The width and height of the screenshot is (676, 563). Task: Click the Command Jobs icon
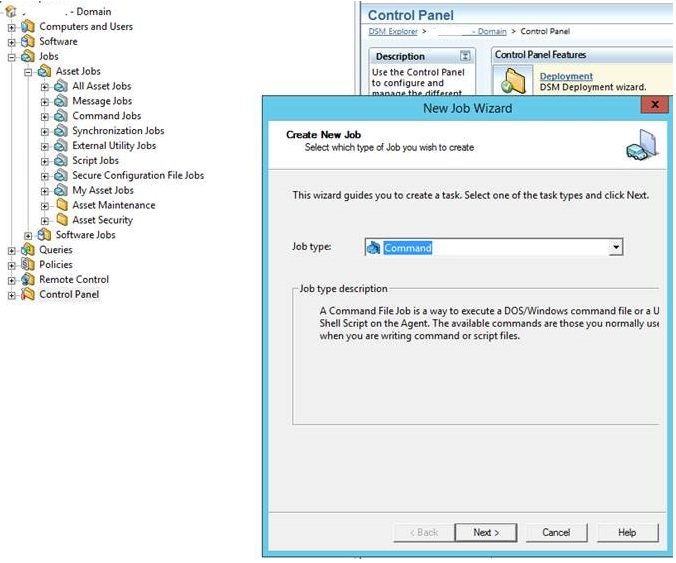61,116
